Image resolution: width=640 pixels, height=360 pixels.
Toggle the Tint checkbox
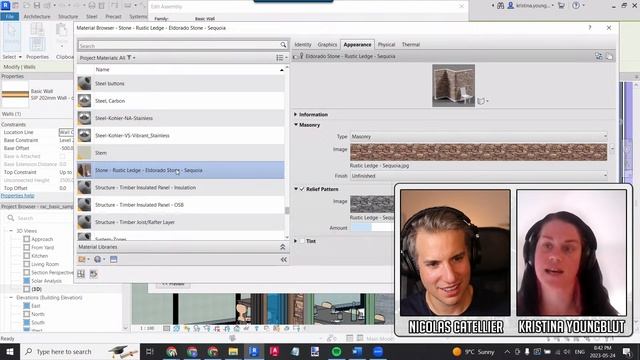pos(302,241)
